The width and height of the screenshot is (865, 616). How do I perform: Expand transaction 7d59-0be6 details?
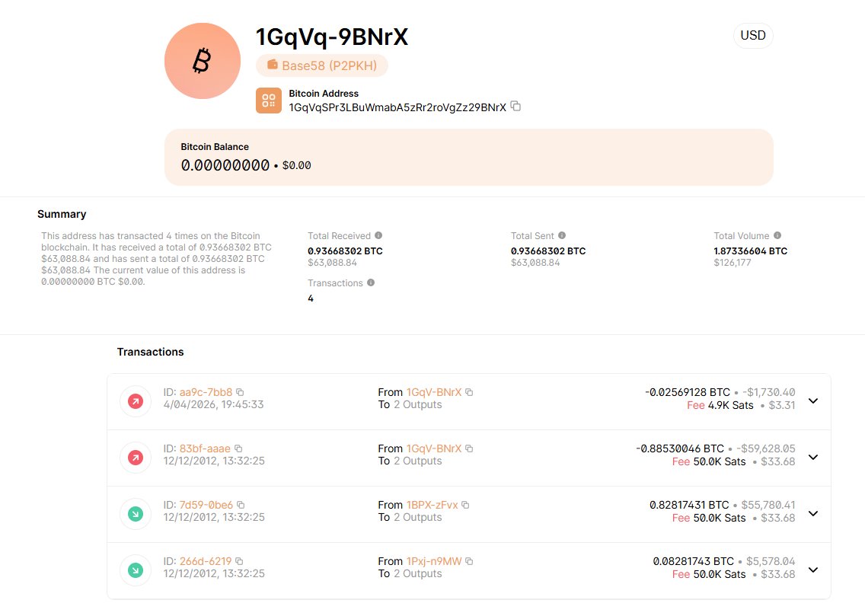(x=812, y=513)
